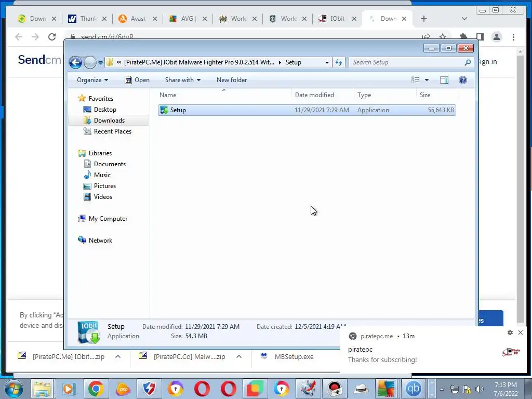
Task: Open the Windows Start menu
Action: [x=14, y=389]
